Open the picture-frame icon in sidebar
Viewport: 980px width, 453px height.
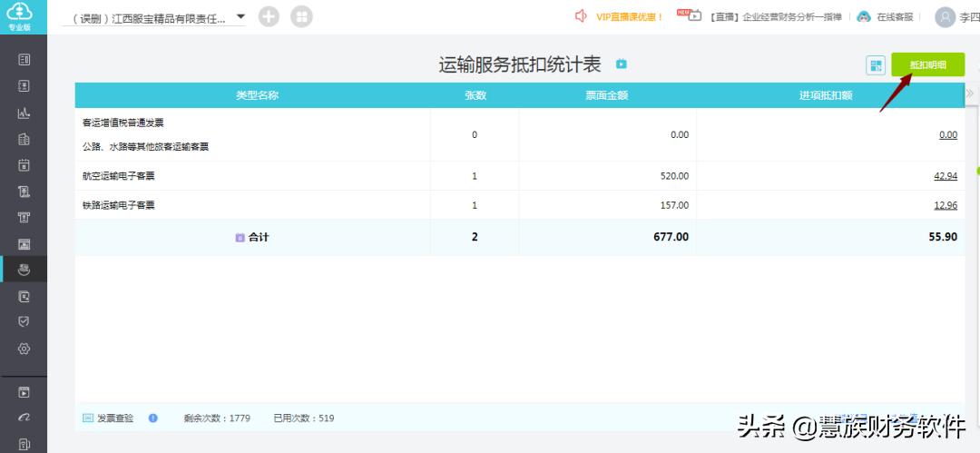pos(24,243)
